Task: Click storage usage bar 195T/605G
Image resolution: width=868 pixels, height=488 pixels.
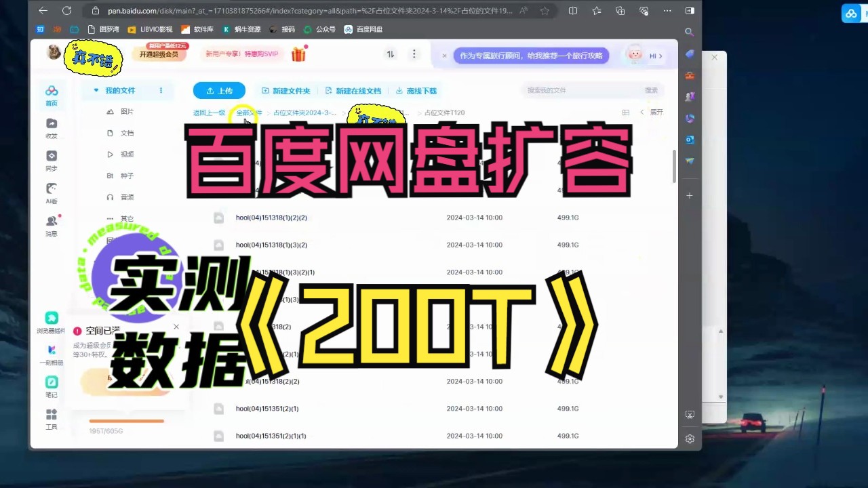Action: (x=127, y=422)
